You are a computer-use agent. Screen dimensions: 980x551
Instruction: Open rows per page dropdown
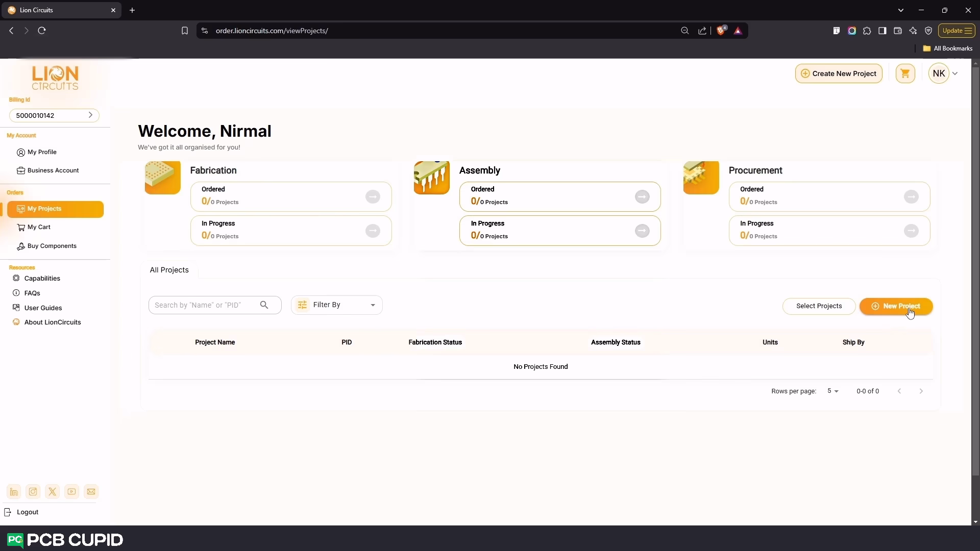click(832, 391)
